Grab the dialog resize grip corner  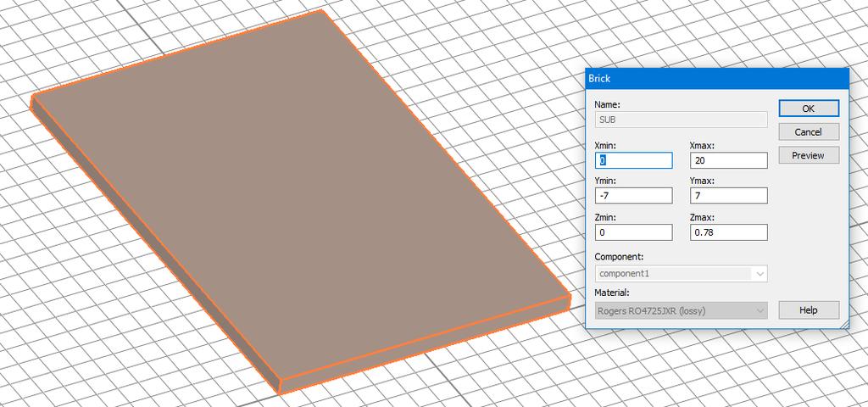[844, 325]
